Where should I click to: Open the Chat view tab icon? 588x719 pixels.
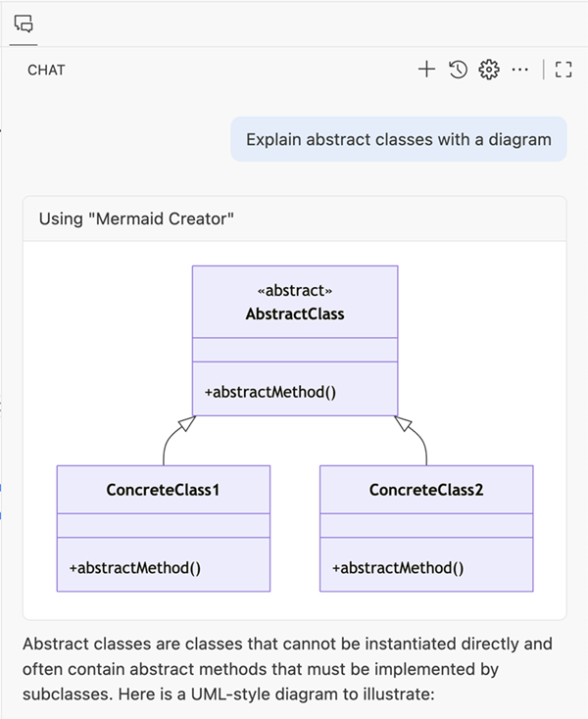click(24, 24)
